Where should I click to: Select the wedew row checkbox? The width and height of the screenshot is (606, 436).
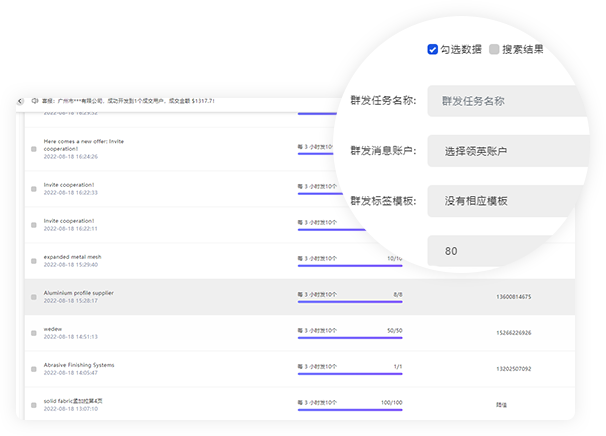point(33,333)
